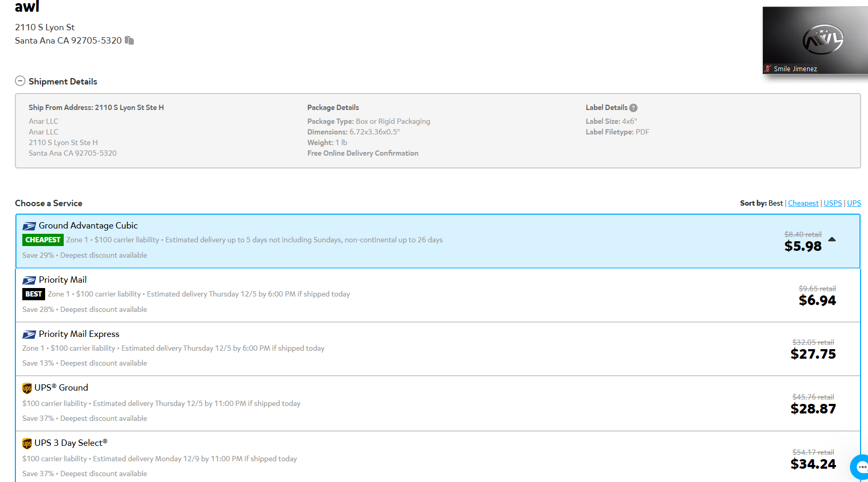868x482 pixels.
Task: Click the Dimensions 6.72x3.36x0.5" line
Action: click(x=354, y=132)
